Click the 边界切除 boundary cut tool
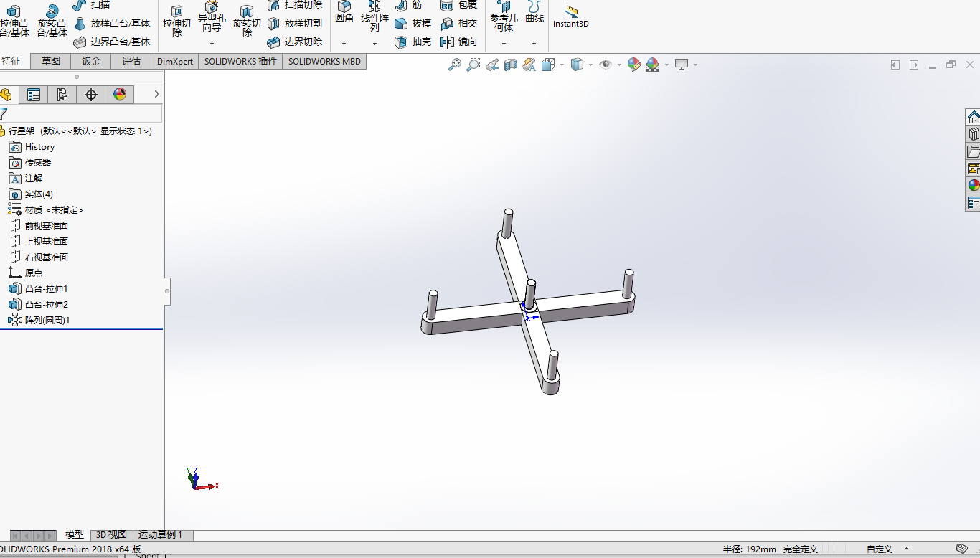The height and width of the screenshot is (558, 980). [294, 42]
